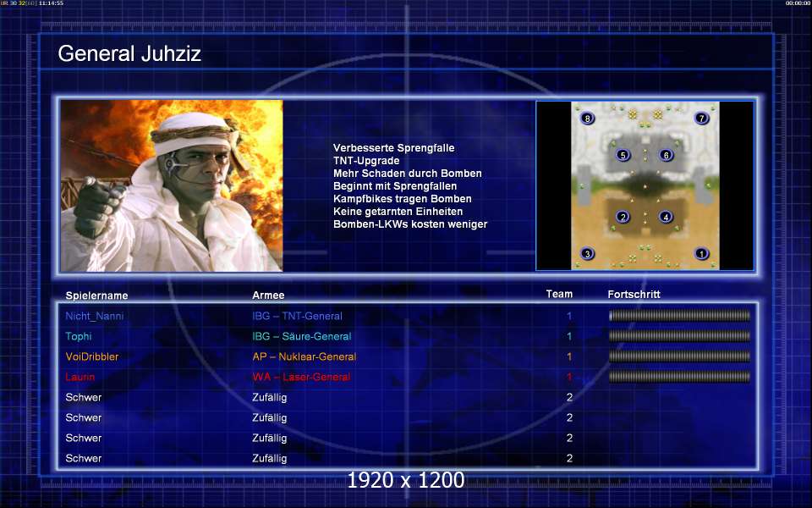Image resolution: width=812 pixels, height=508 pixels.
Task: Click WA – Laser-General army entry
Action: click(x=301, y=376)
